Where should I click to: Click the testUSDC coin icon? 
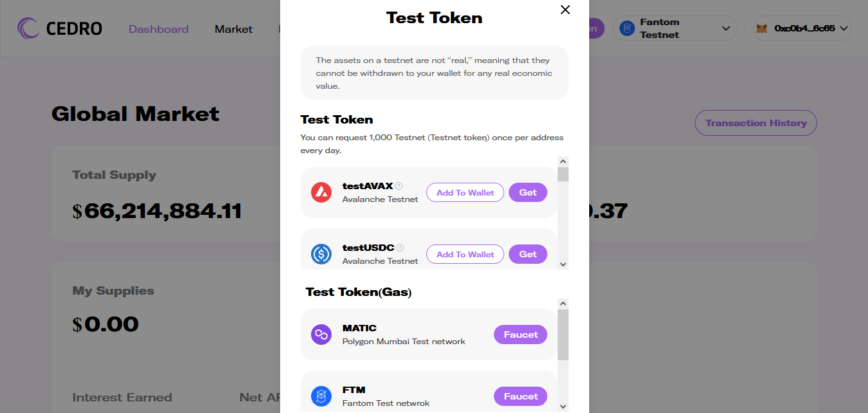(321, 254)
